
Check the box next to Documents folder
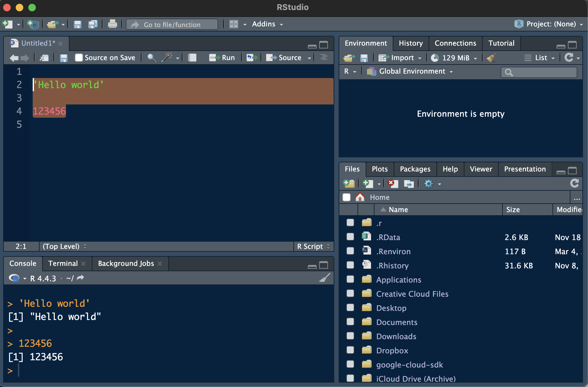point(350,322)
